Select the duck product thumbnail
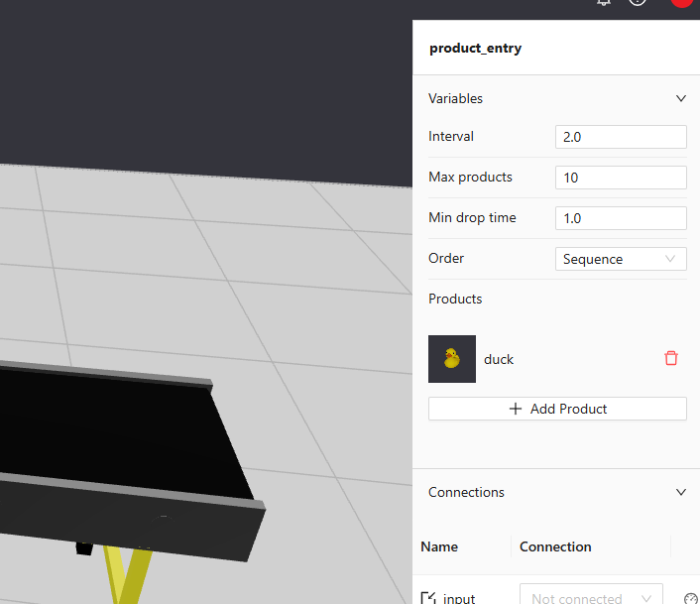 coord(452,359)
